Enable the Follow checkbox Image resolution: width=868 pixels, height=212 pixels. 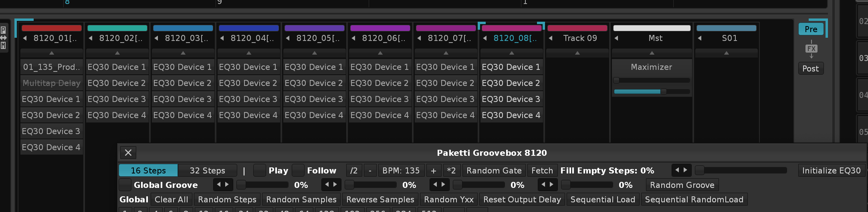298,171
